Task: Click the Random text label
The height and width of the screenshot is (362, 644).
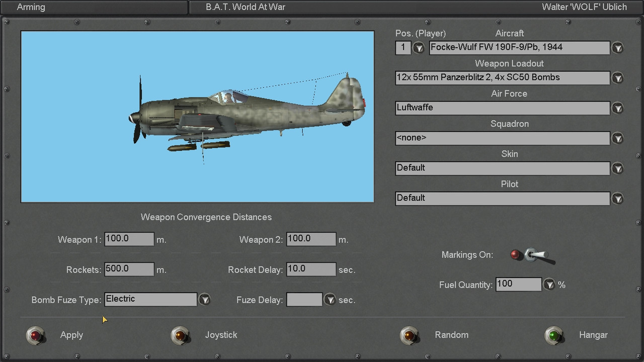Action: point(451,335)
